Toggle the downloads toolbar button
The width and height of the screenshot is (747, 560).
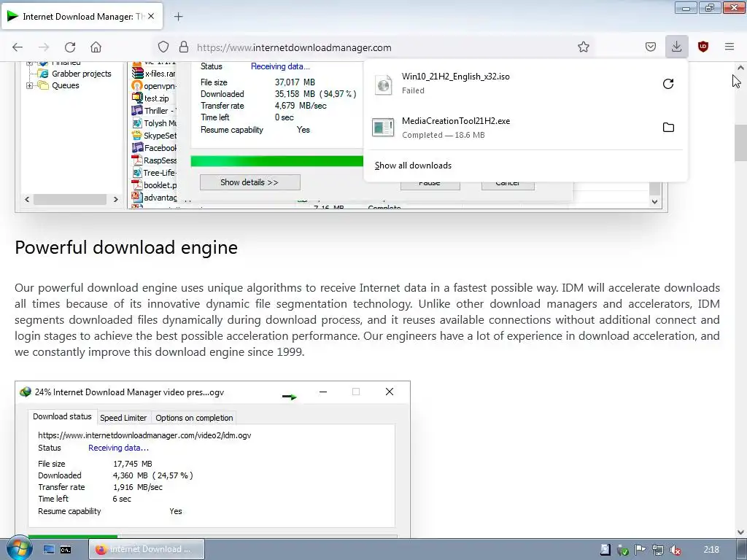pyautogui.click(x=676, y=47)
